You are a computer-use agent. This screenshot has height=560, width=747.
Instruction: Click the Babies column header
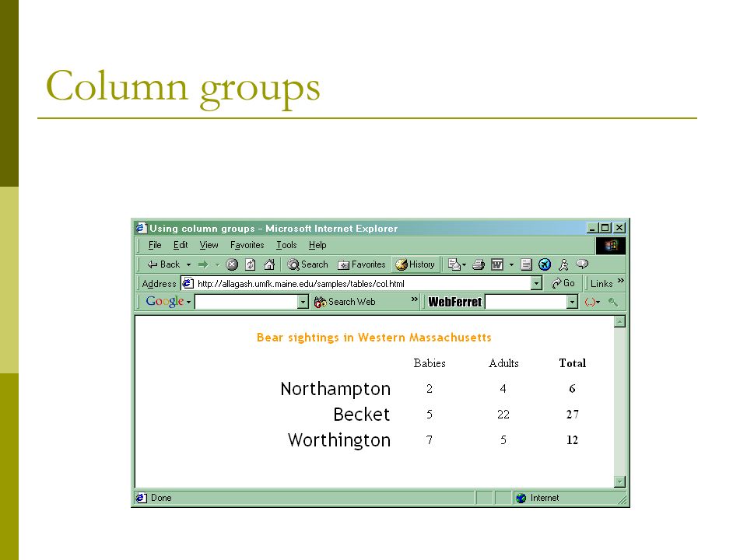click(430, 363)
